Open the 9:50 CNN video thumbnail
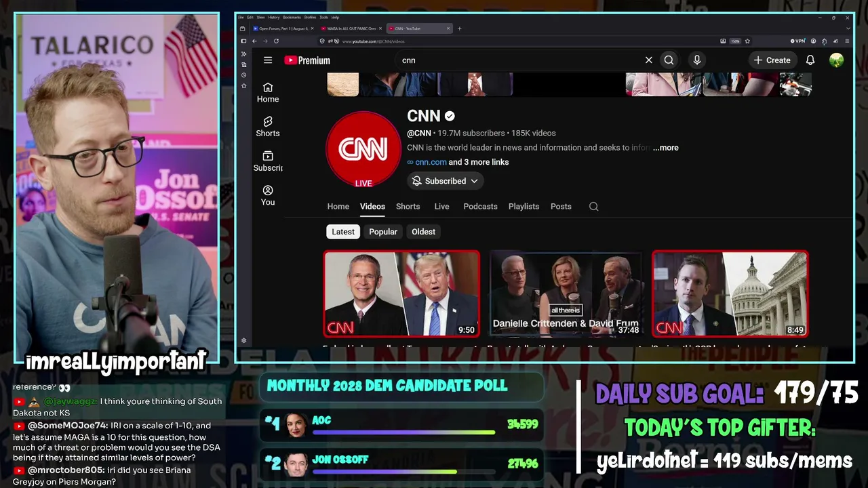The image size is (868, 488). coord(401,293)
